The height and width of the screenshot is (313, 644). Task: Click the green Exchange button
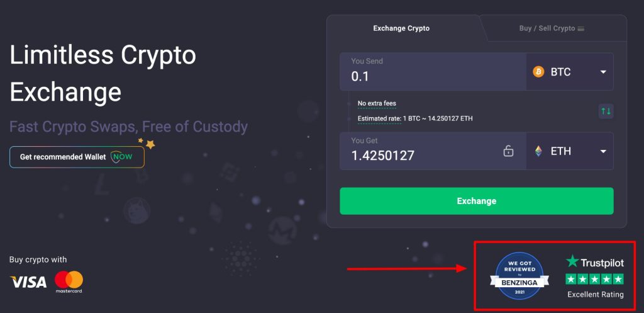pyautogui.click(x=477, y=201)
